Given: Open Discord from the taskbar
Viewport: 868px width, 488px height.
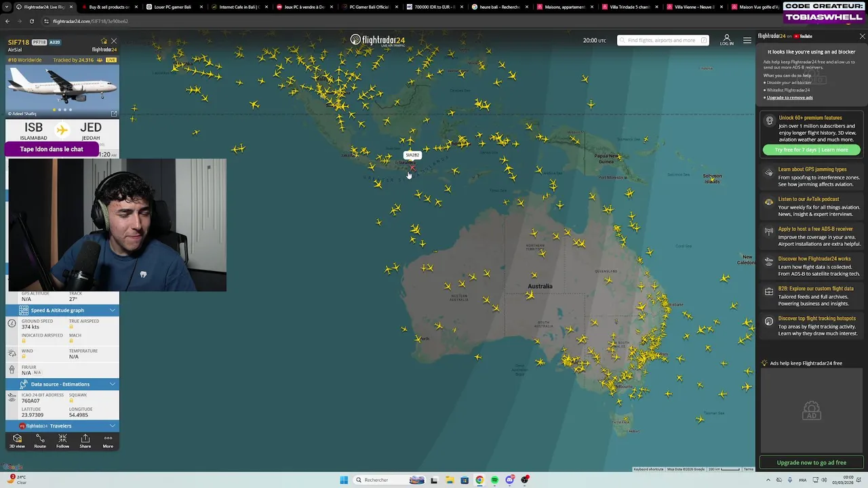Looking at the screenshot, I should click(x=509, y=480).
